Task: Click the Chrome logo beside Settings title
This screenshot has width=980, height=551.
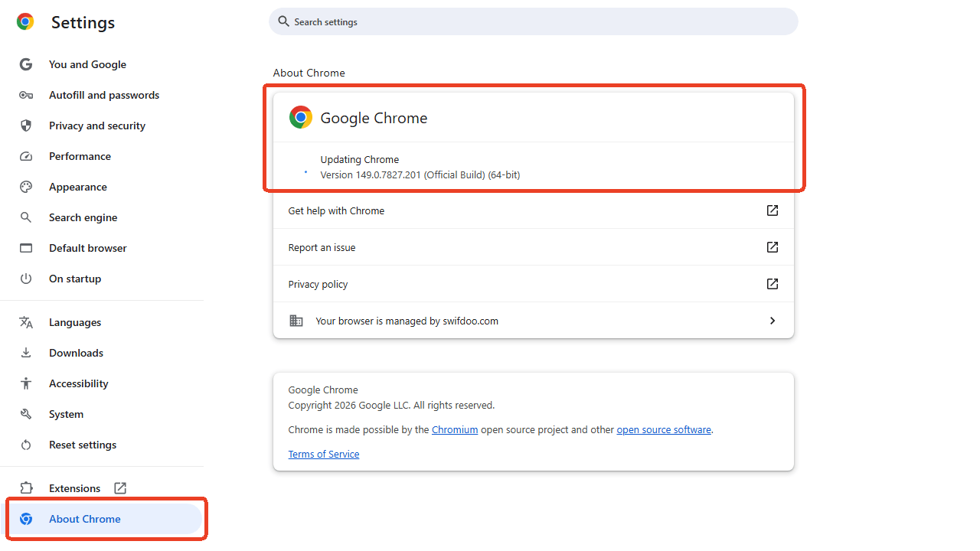Action: point(25,22)
